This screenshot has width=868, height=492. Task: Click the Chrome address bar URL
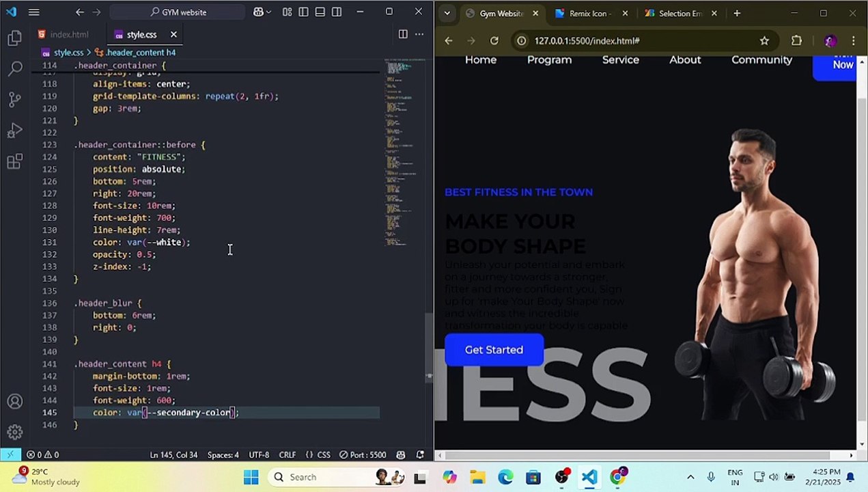click(x=587, y=40)
